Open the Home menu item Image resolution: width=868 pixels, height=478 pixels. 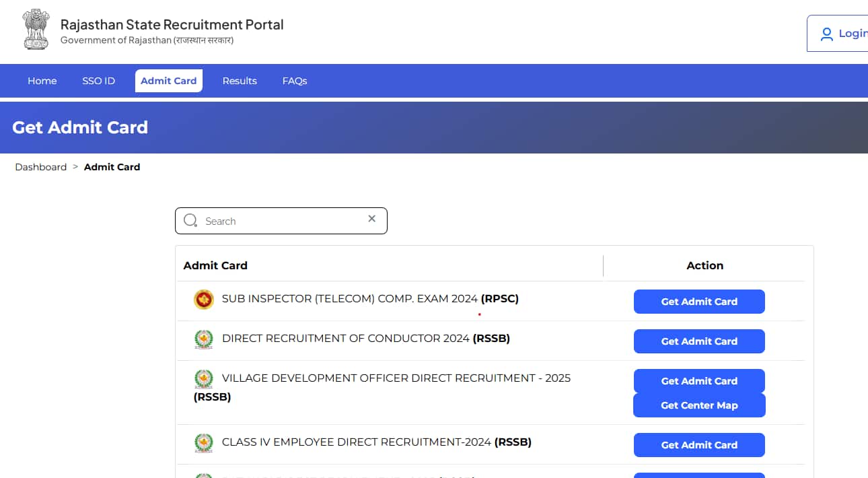click(x=42, y=81)
